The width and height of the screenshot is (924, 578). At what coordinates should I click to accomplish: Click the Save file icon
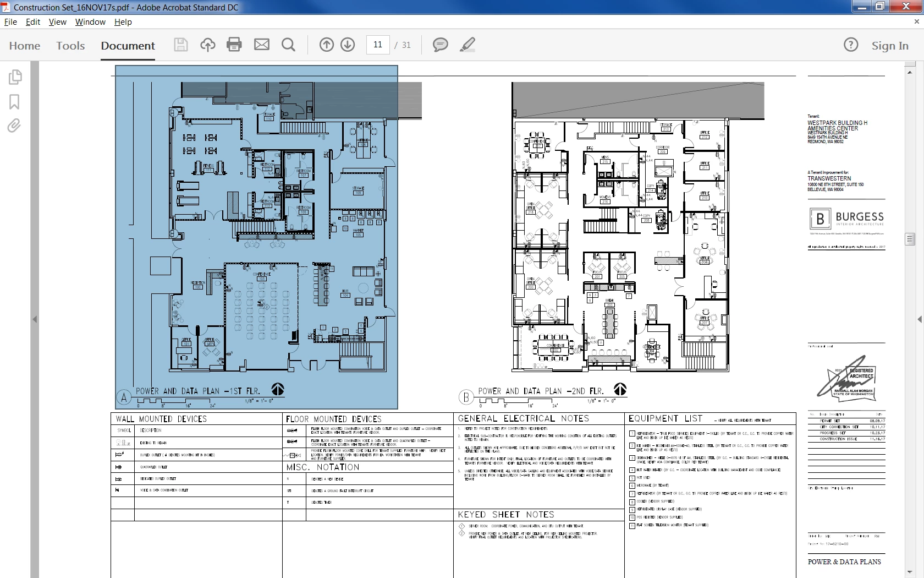(180, 45)
